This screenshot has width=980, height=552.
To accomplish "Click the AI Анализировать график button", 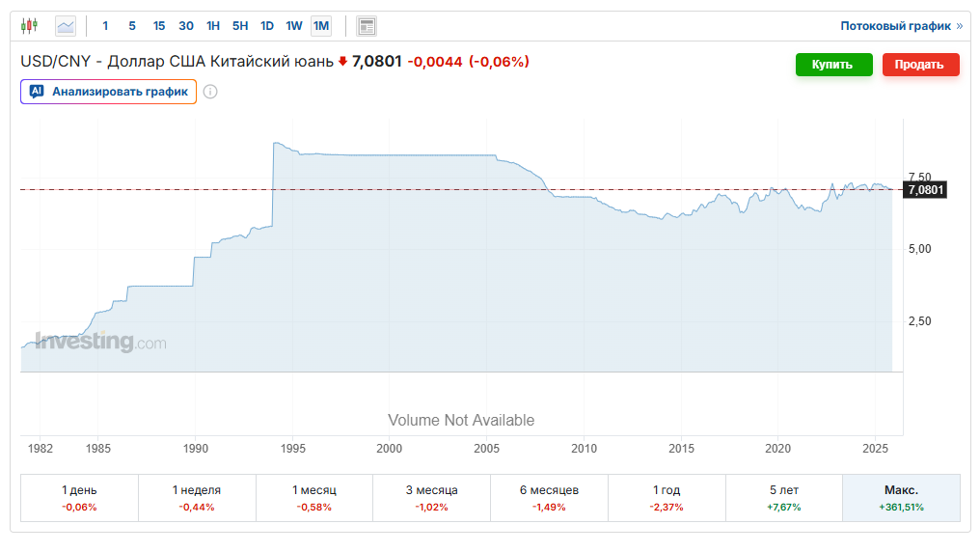I will (109, 92).
